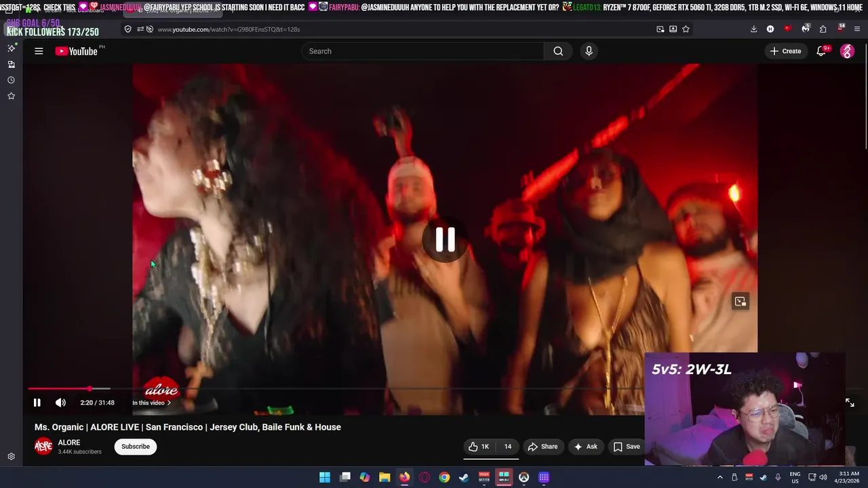Click the Ask button
868x488 pixels.
[585, 447]
